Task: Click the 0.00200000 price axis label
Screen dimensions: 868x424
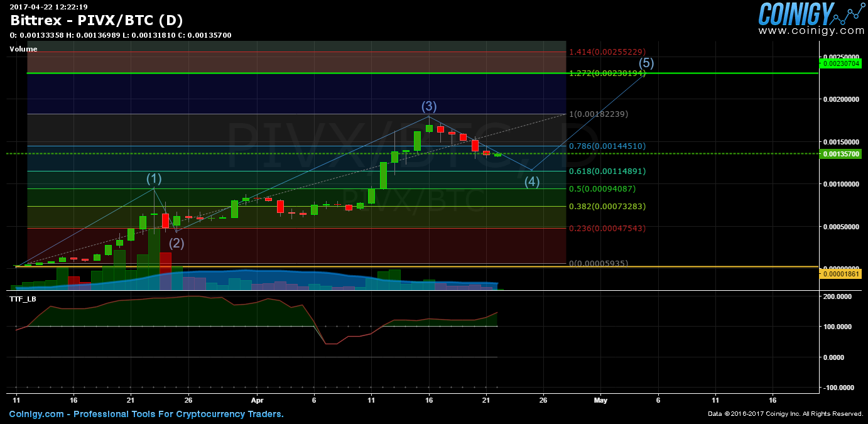Action: coord(841,99)
